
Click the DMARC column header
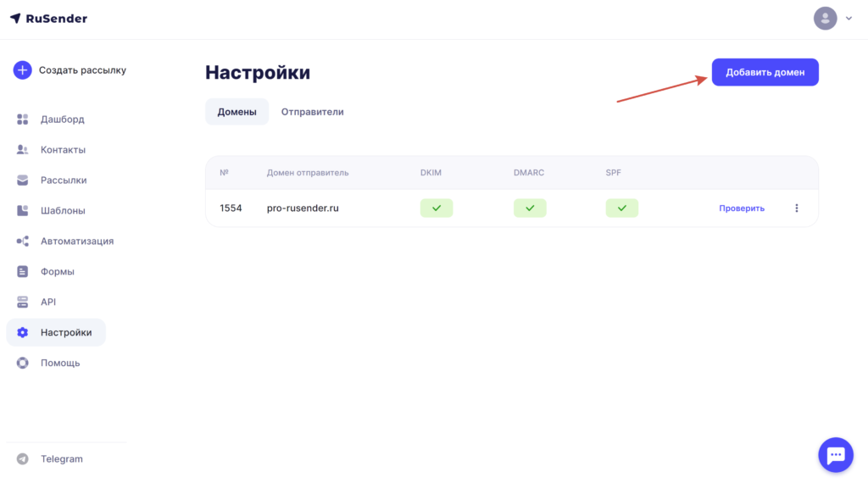click(x=529, y=173)
